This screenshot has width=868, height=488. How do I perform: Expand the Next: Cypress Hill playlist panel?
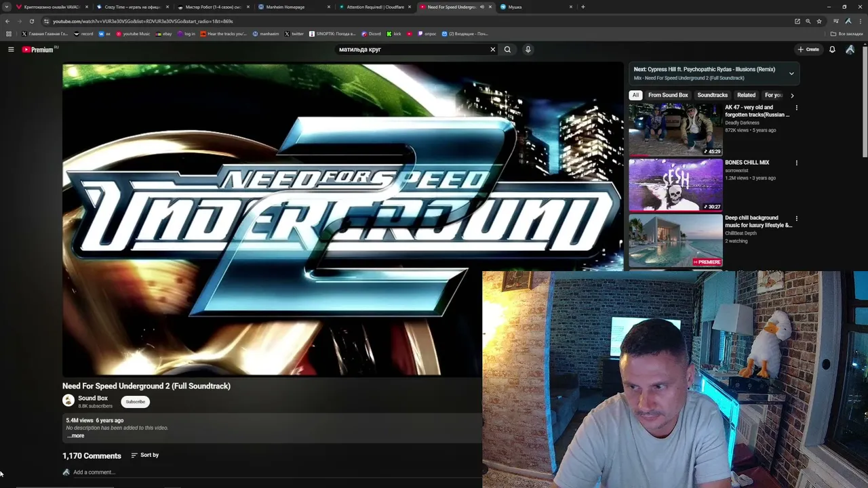click(x=791, y=73)
